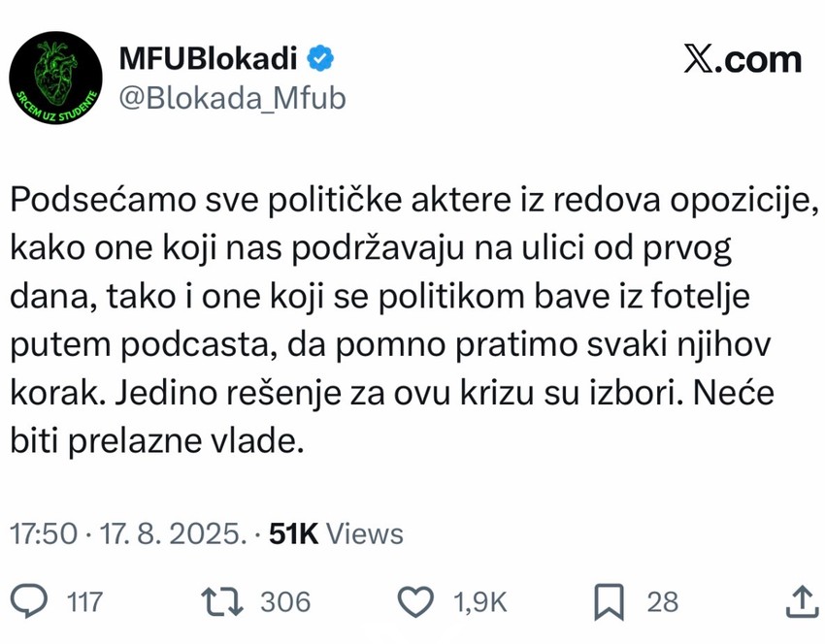
Task: Open replies with the comment bubble icon
Action: [29, 601]
